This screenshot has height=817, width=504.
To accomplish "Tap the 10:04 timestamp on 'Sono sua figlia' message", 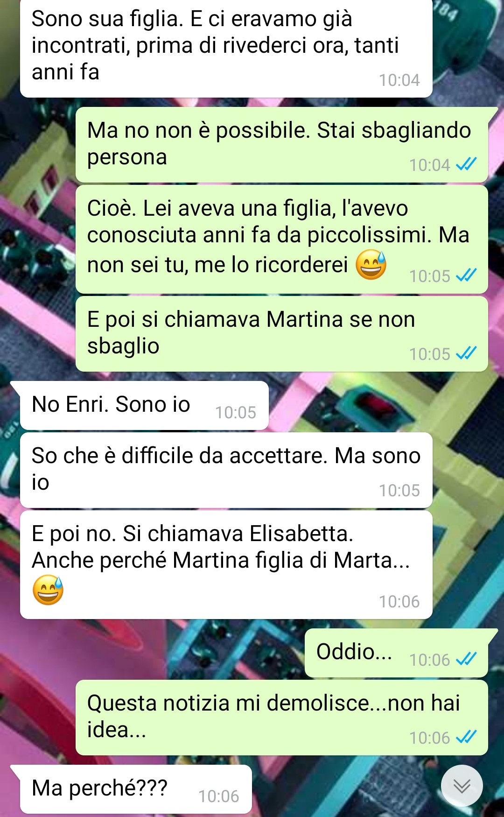I will 399,80.
